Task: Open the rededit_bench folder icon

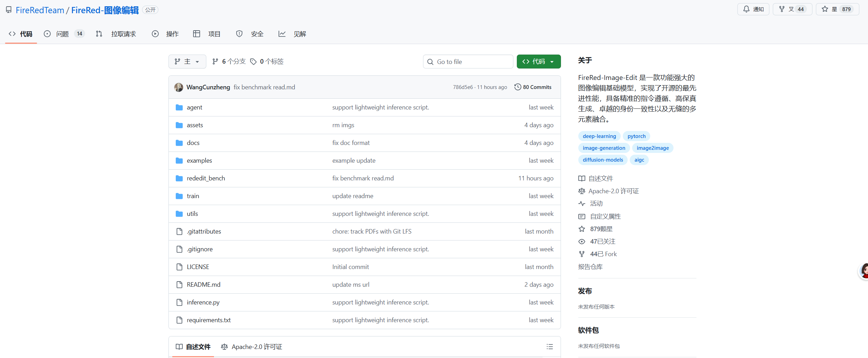Action: tap(179, 178)
